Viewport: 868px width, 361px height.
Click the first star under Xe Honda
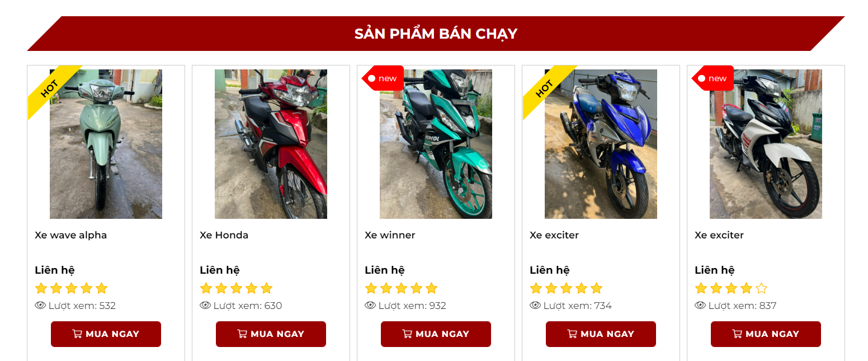click(x=206, y=288)
